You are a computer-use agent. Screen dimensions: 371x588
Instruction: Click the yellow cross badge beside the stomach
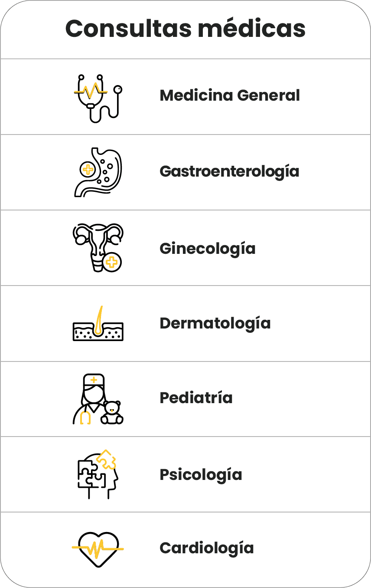(88, 170)
